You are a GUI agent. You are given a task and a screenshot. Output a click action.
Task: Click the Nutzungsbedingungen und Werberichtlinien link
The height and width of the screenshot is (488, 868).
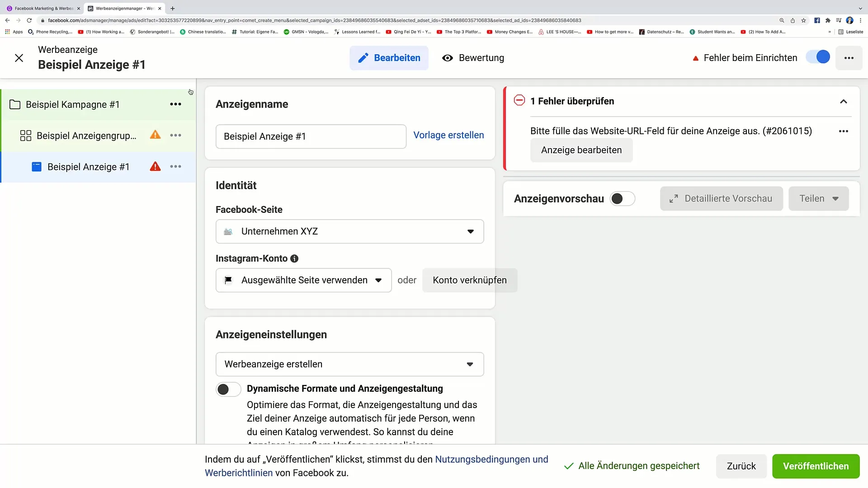pos(376,465)
